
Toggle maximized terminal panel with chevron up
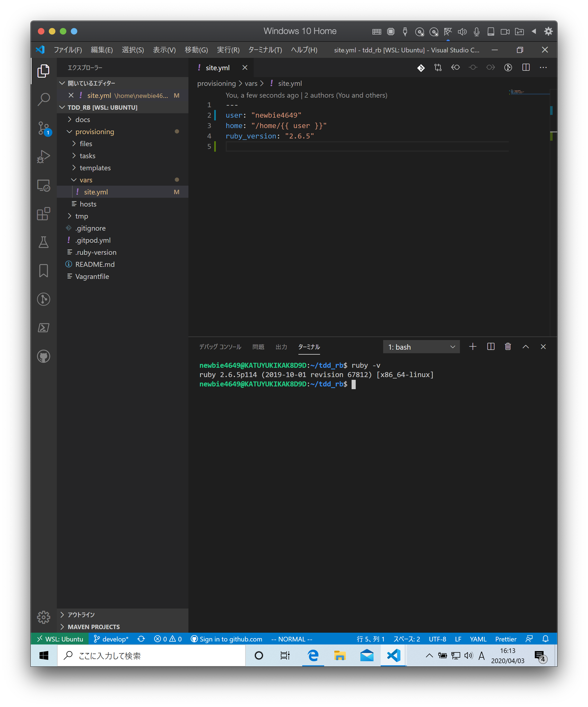525,347
